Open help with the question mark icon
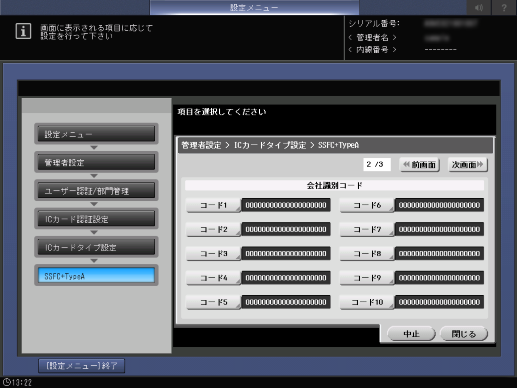The width and height of the screenshot is (517, 388). coord(504,7)
